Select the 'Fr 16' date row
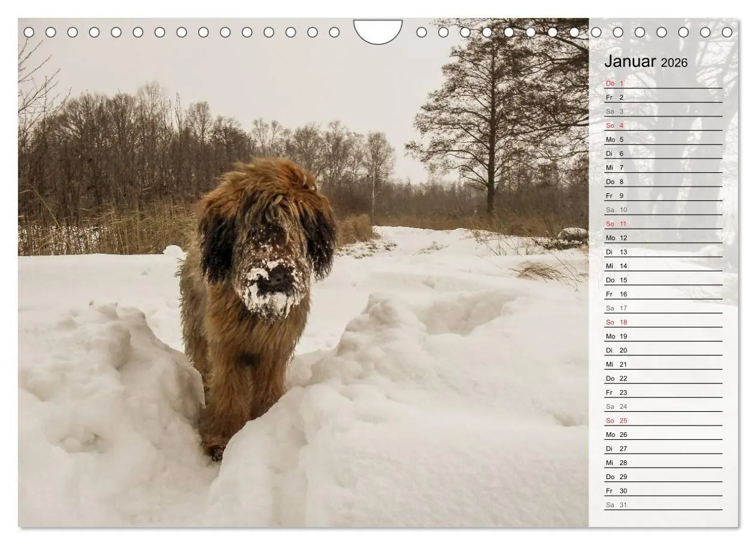The image size is (756, 545). (663, 294)
